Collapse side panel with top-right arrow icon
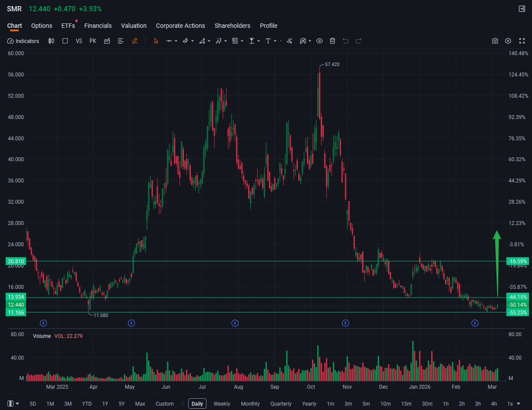Screen dimensions: 532x410 522,9
